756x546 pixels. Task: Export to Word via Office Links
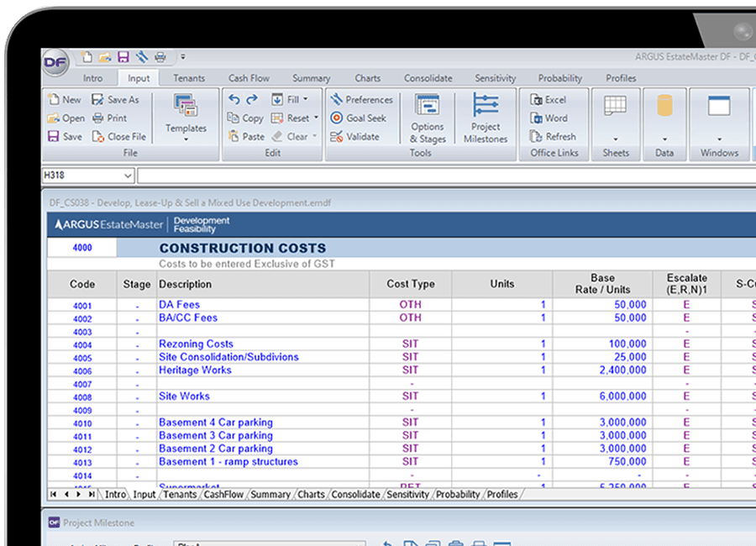pyautogui.click(x=550, y=118)
